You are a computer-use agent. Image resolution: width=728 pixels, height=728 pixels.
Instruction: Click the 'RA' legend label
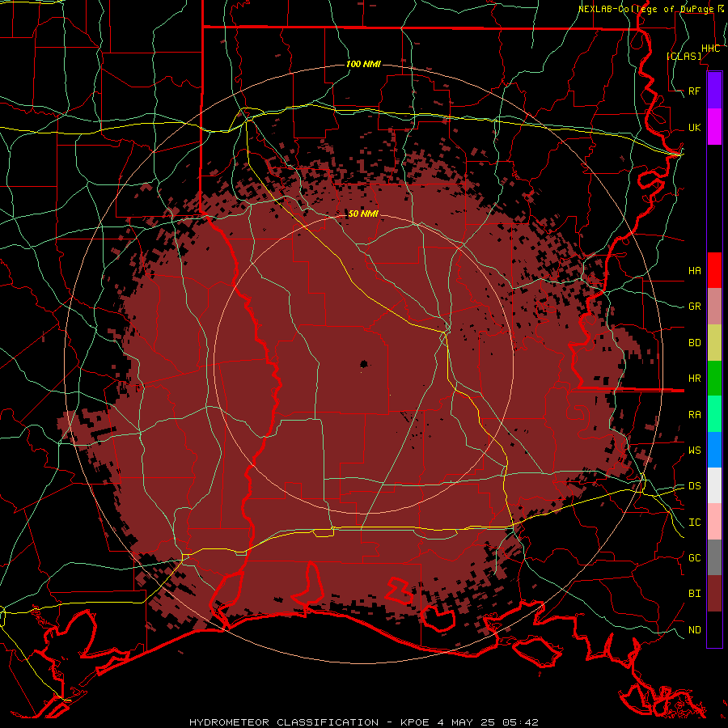[694, 415]
